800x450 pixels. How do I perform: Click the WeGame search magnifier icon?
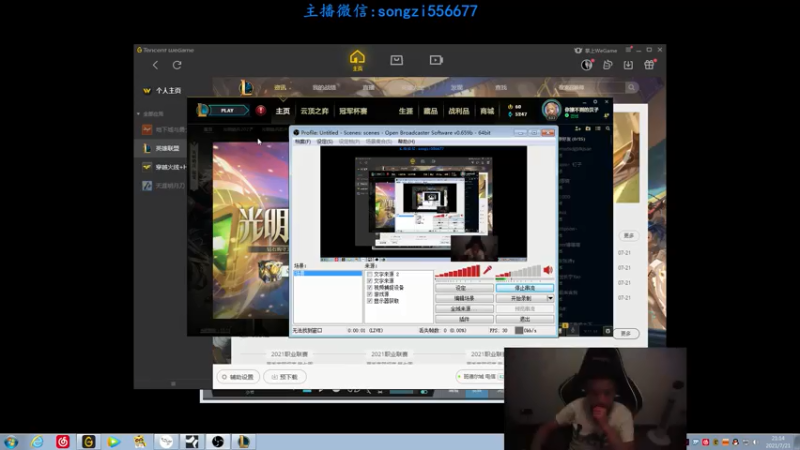click(631, 87)
